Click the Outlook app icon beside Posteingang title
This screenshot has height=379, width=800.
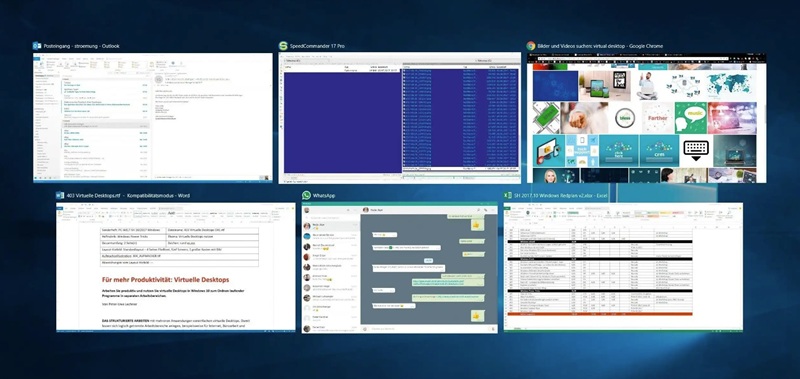click(37, 46)
